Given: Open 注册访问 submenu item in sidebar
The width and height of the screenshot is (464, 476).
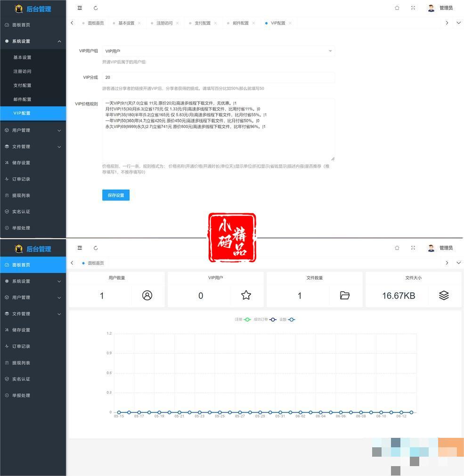Looking at the screenshot, I should (x=33, y=72).
